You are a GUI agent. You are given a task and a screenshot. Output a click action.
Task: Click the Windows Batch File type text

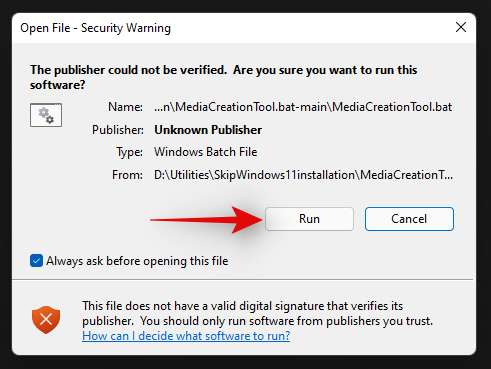[x=205, y=152]
